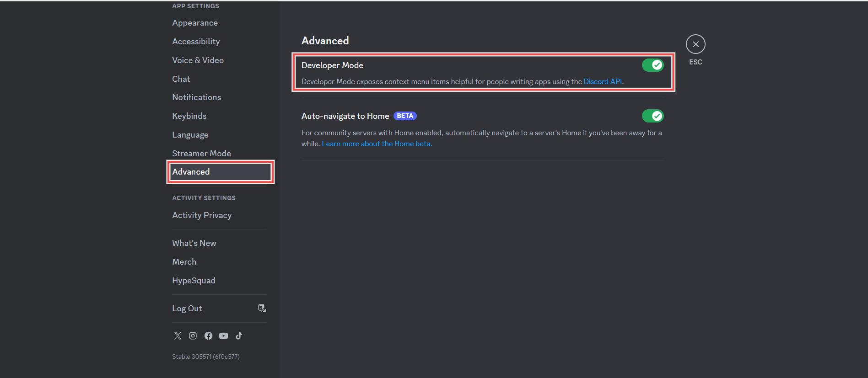Toggle Streamer Mode settings section
Image resolution: width=868 pixels, height=378 pixels.
pos(201,153)
